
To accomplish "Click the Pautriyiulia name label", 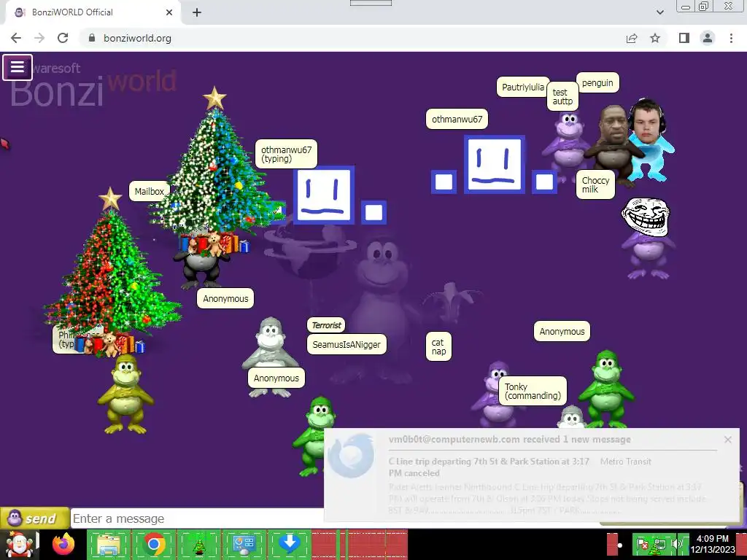I will pos(522,87).
